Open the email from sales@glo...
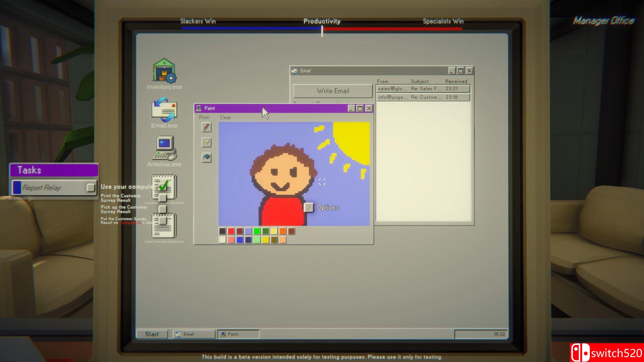This screenshot has width=644, height=362. (x=423, y=89)
